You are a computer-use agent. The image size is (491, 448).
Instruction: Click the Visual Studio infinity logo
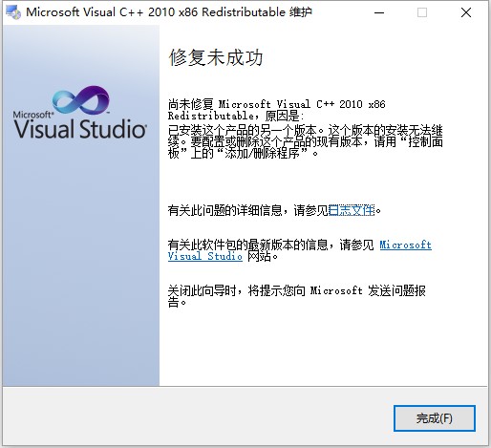pos(81,100)
